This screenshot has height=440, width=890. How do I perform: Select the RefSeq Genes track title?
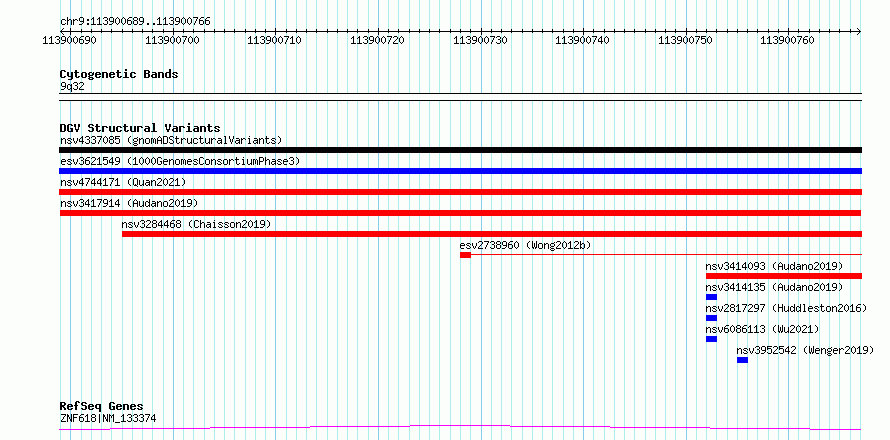coord(102,407)
